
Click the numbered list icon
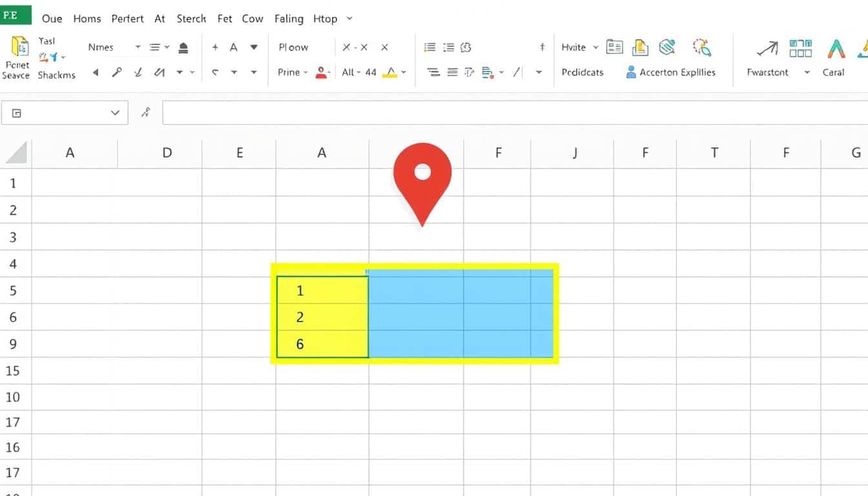coord(450,47)
